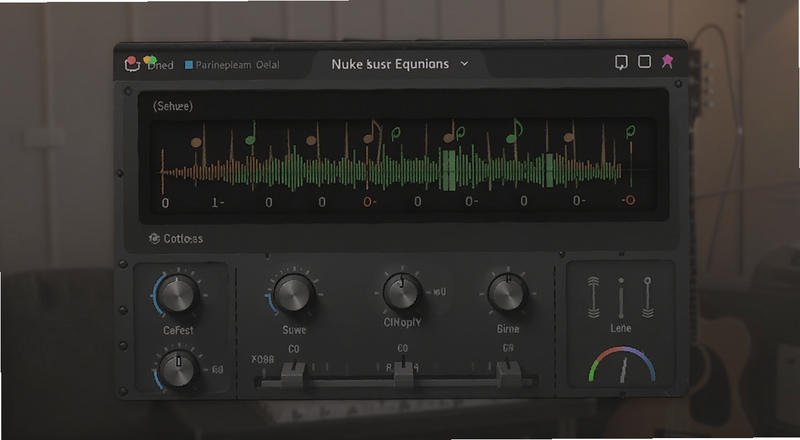Toggle the right fader switch under Sime

(x=509, y=373)
